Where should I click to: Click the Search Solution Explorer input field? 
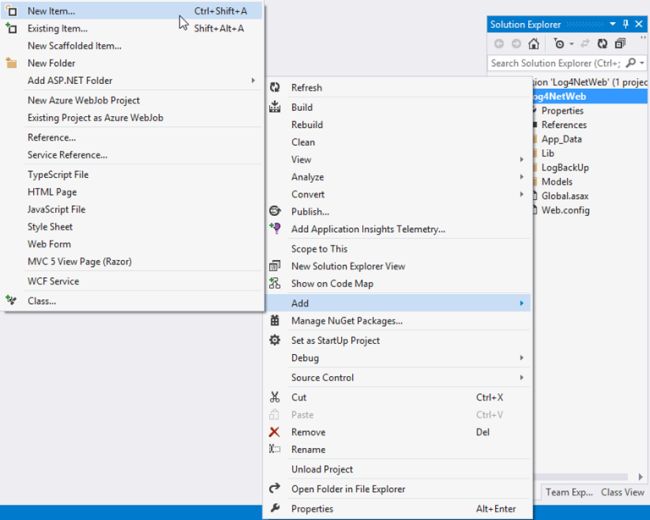(x=555, y=63)
